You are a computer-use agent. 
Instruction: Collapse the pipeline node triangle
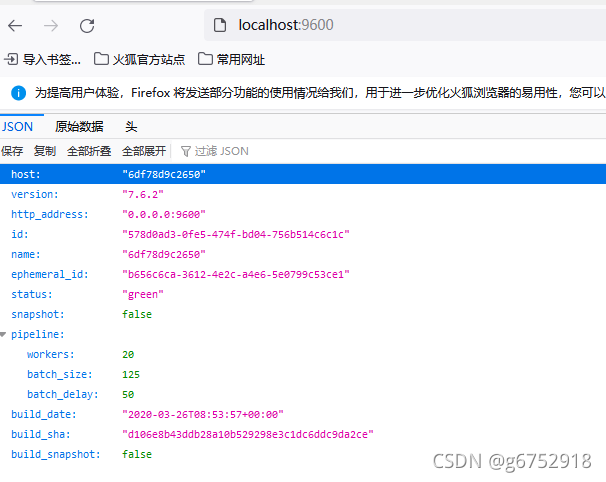click(3, 334)
